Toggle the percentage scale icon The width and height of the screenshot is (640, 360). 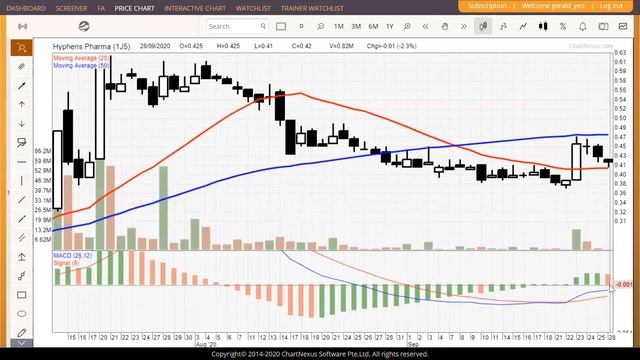click(563, 26)
